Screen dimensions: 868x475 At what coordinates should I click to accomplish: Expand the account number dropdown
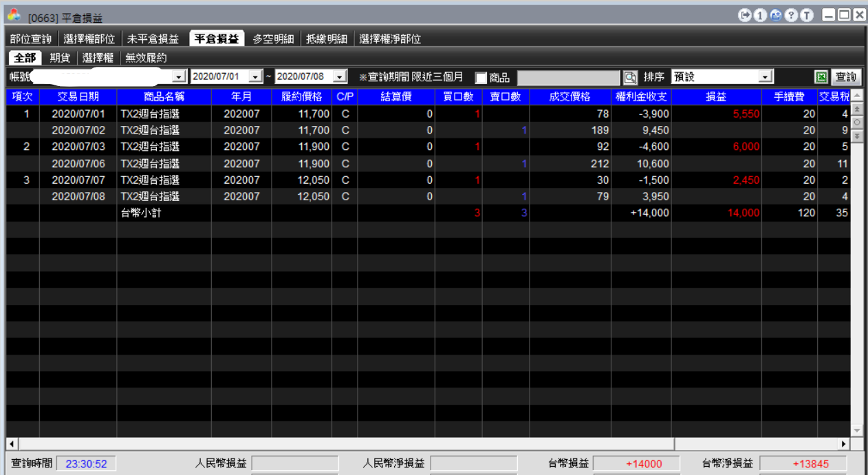click(x=180, y=76)
